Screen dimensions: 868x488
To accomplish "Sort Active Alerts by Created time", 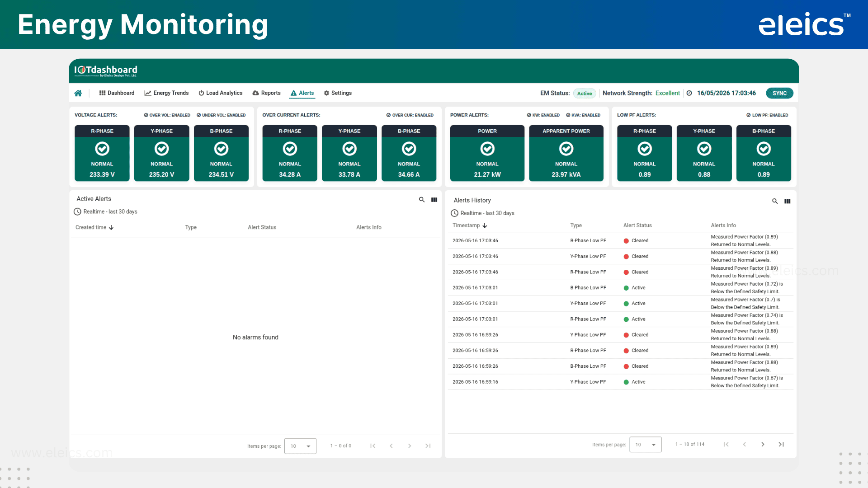I will (x=94, y=227).
